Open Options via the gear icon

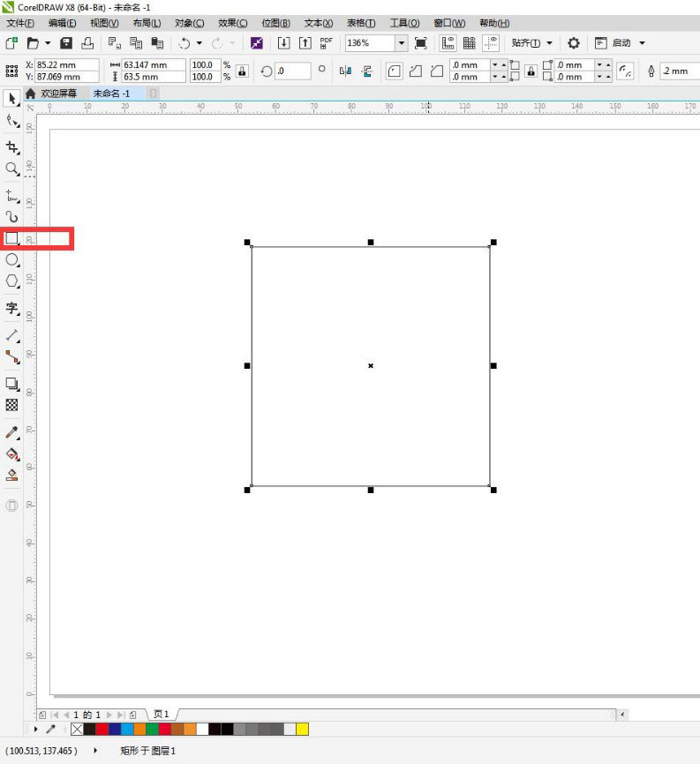coord(574,43)
